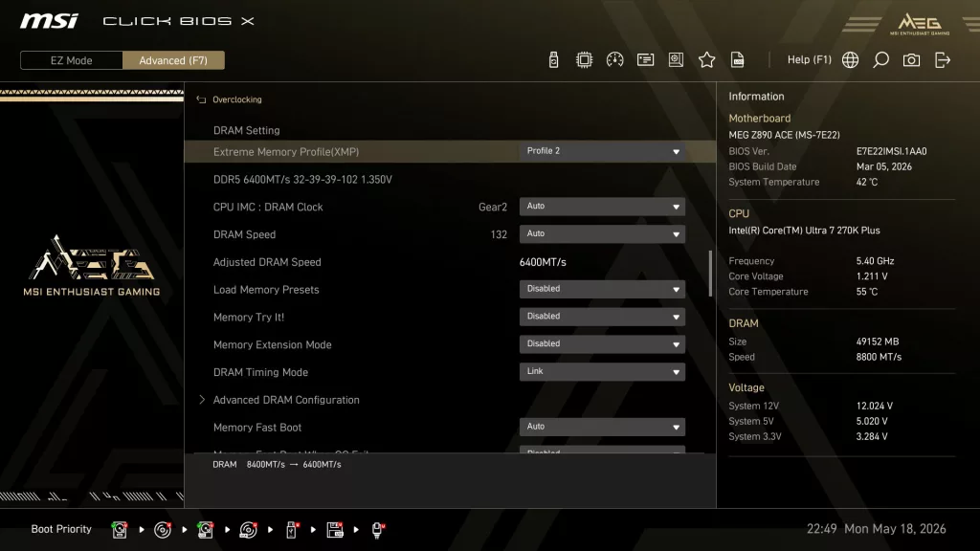Click the MEG Z890 ACE (MS-7E22) text
Image resolution: width=980 pixels, height=551 pixels.
(x=784, y=135)
